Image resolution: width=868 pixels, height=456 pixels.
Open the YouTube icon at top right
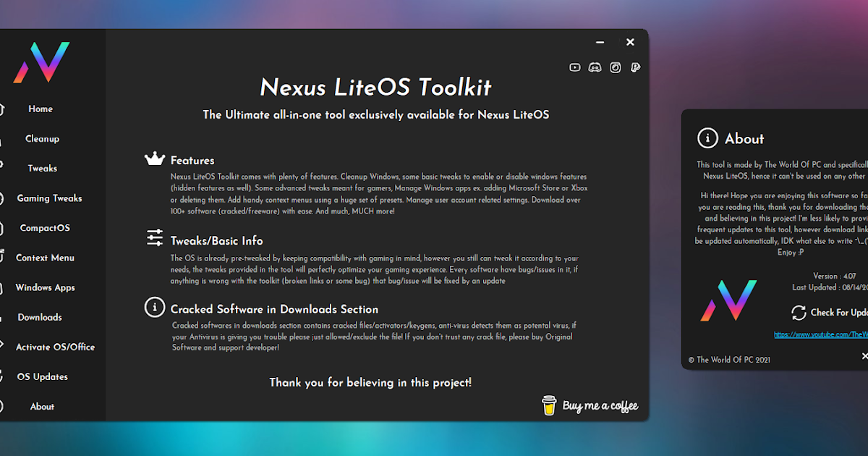pyautogui.click(x=574, y=67)
